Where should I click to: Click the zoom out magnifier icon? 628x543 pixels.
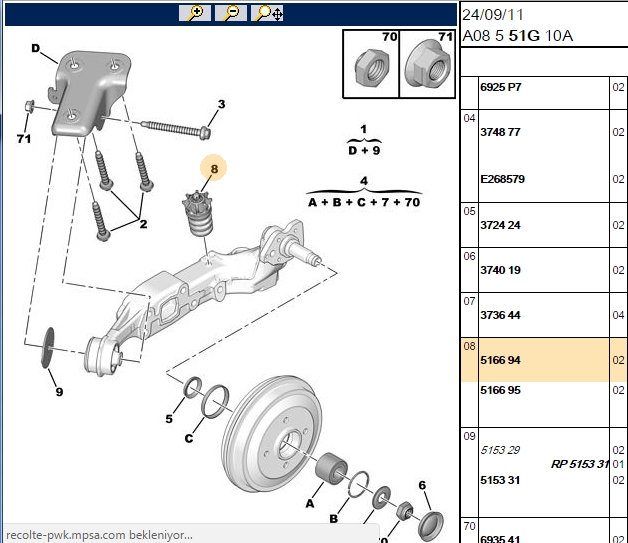[x=231, y=13]
